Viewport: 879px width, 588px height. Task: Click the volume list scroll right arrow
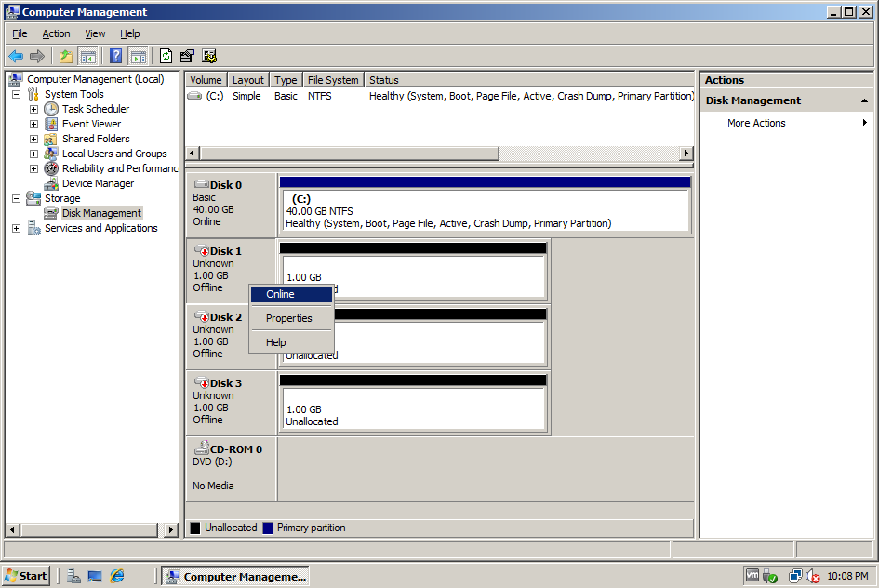click(686, 153)
